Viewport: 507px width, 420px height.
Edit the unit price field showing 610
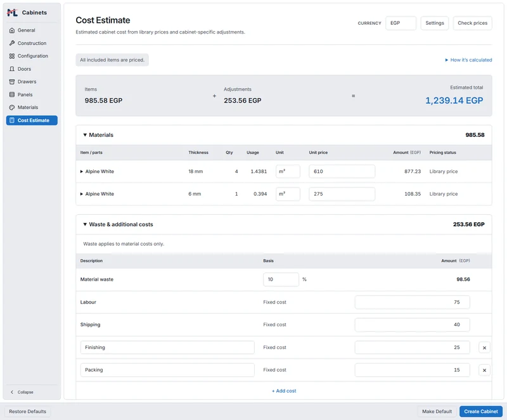[x=342, y=172]
